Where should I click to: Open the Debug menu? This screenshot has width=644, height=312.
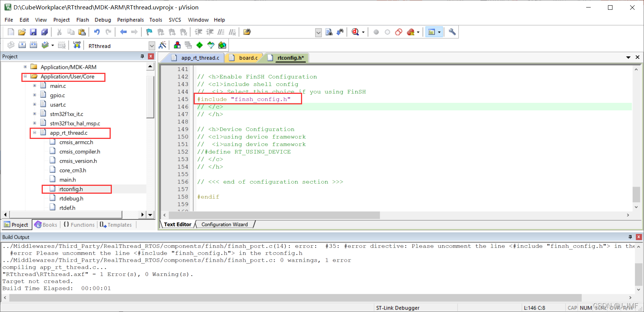tap(103, 20)
